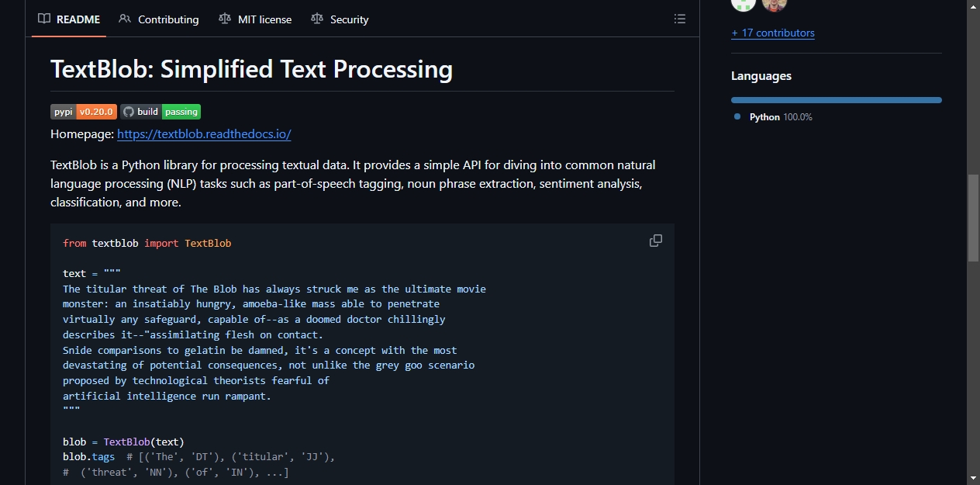Viewport: 980px width, 485px height.
Task: Click the README book icon
Action: pyautogui.click(x=44, y=19)
